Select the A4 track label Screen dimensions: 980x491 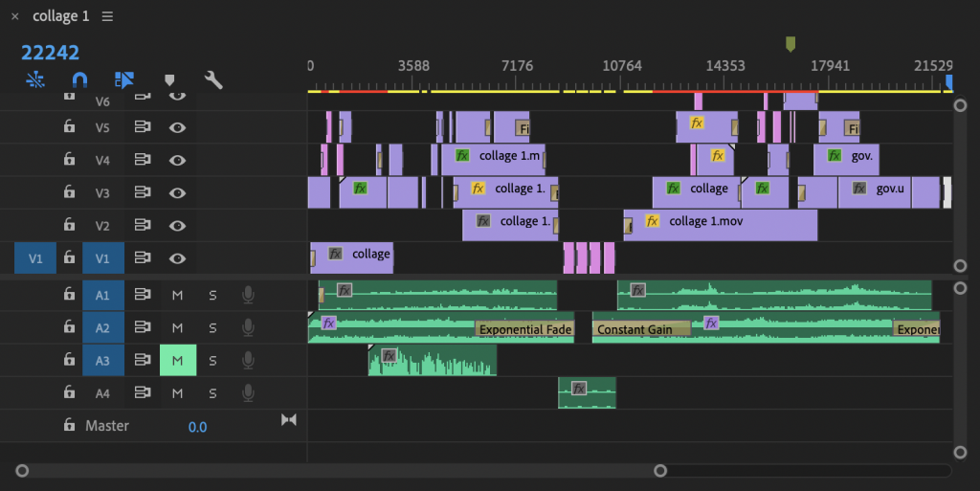[x=103, y=393]
